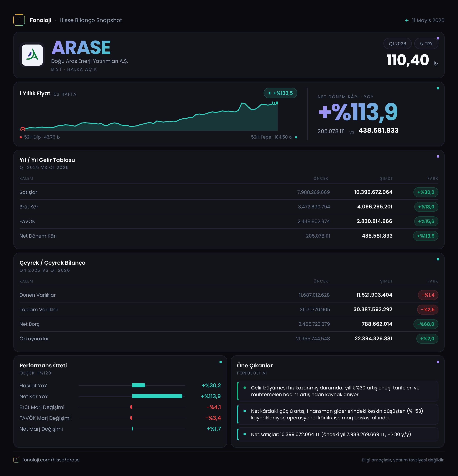Click the 'Performans Özeti' heading

[x=43, y=366]
